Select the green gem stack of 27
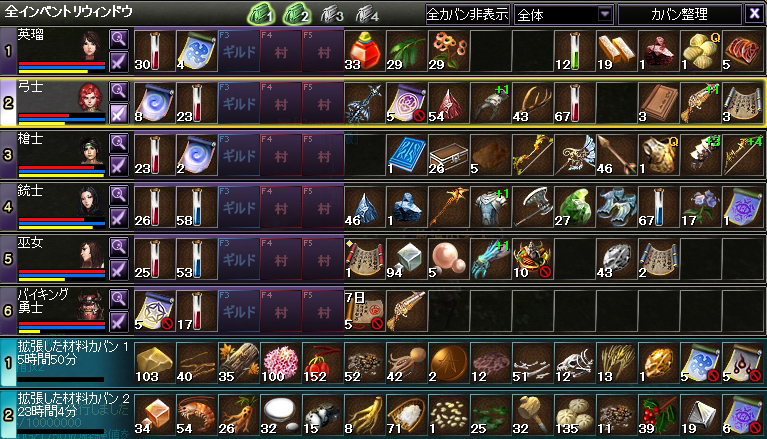The height and width of the screenshot is (439, 767). pyautogui.click(x=575, y=207)
